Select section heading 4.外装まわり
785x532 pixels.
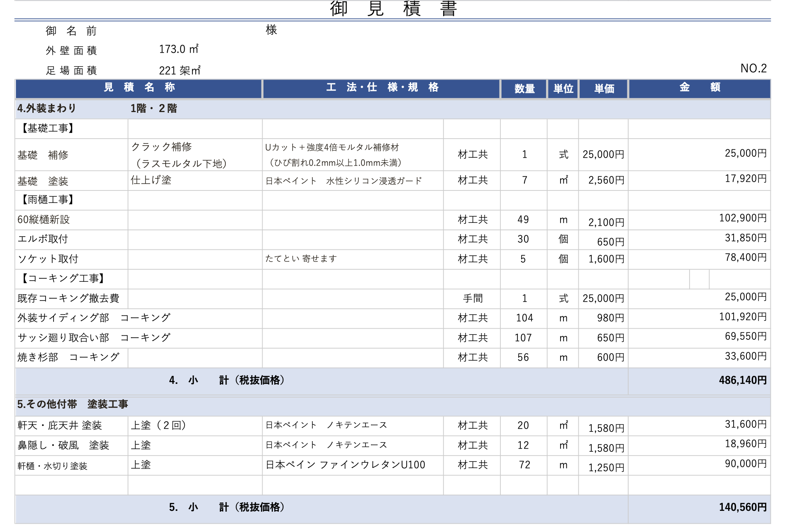coord(46,108)
